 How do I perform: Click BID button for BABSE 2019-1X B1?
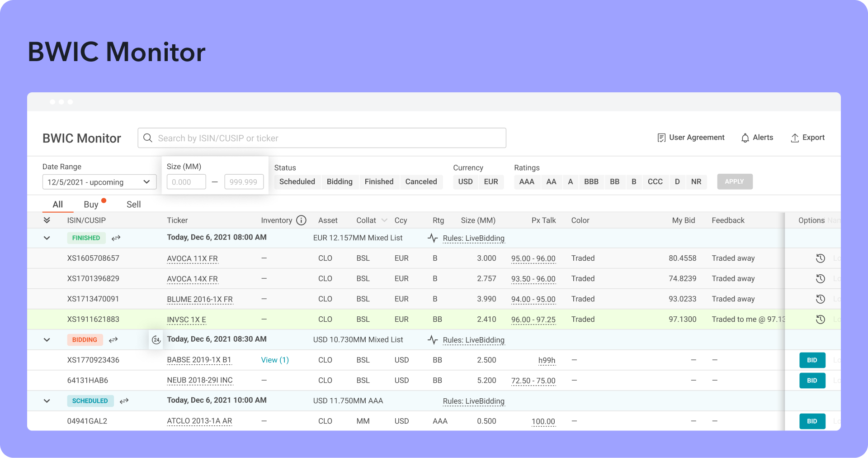pyautogui.click(x=812, y=360)
